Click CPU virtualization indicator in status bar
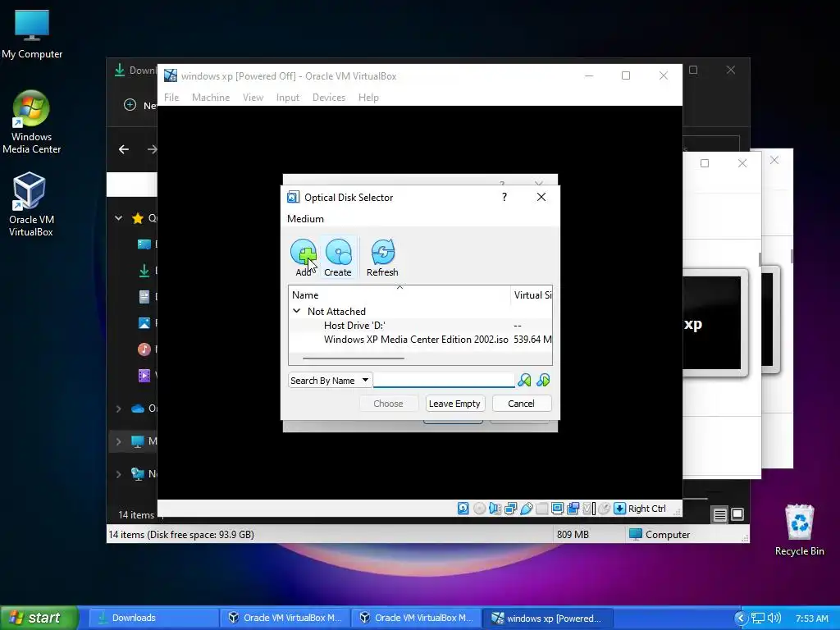Screen dimensions: 840x630 pos(589,509)
